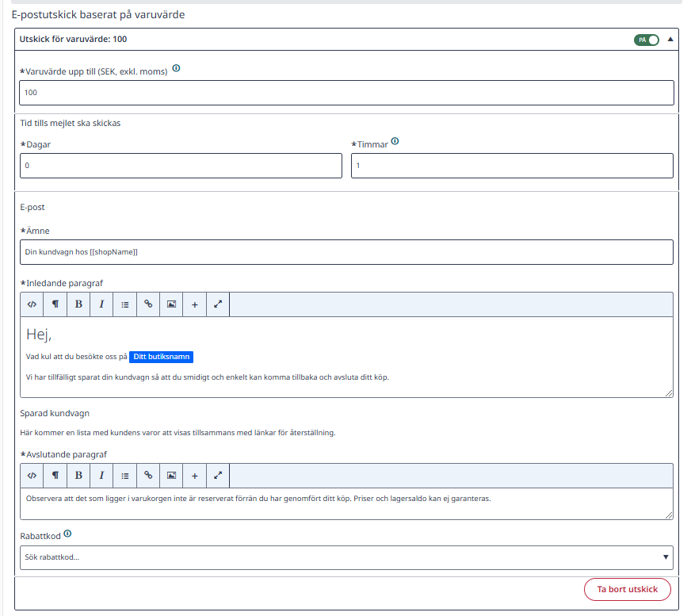Insert link in Avslutande paragraf editor
This screenshot has width=691, height=616.
point(148,476)
